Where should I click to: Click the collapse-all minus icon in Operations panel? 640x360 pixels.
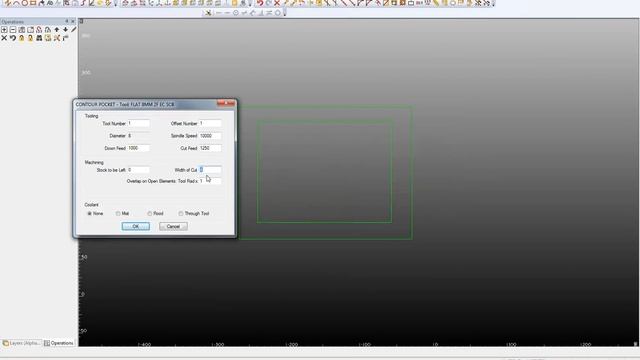(13, 30)
